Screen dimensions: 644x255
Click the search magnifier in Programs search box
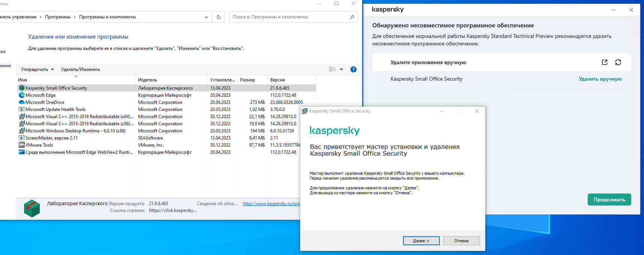click(x=352, y=17)
